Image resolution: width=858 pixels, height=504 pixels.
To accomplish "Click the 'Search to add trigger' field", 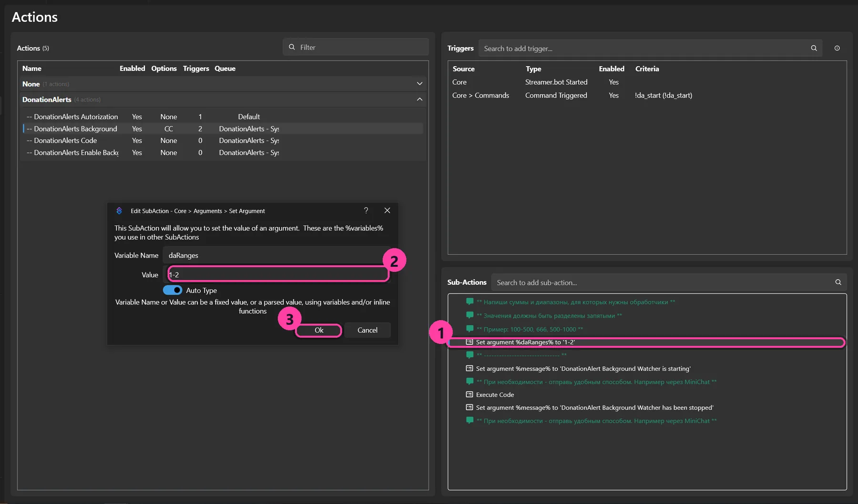I will 650,48.
